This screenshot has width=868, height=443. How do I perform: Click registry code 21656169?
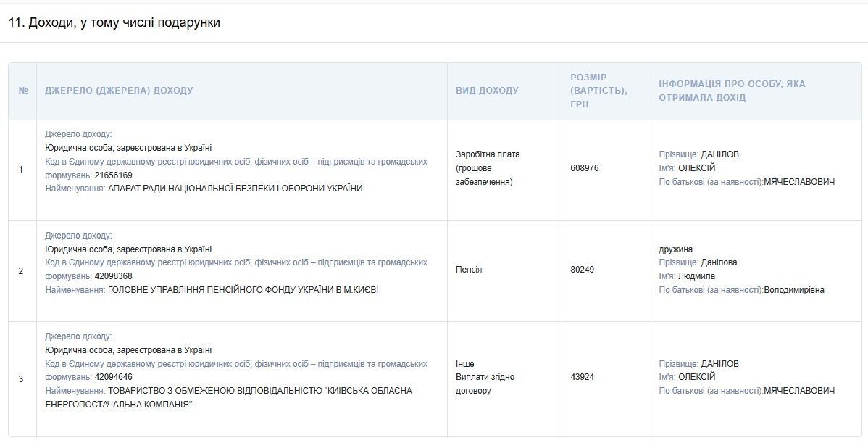(x=114, y=175)
